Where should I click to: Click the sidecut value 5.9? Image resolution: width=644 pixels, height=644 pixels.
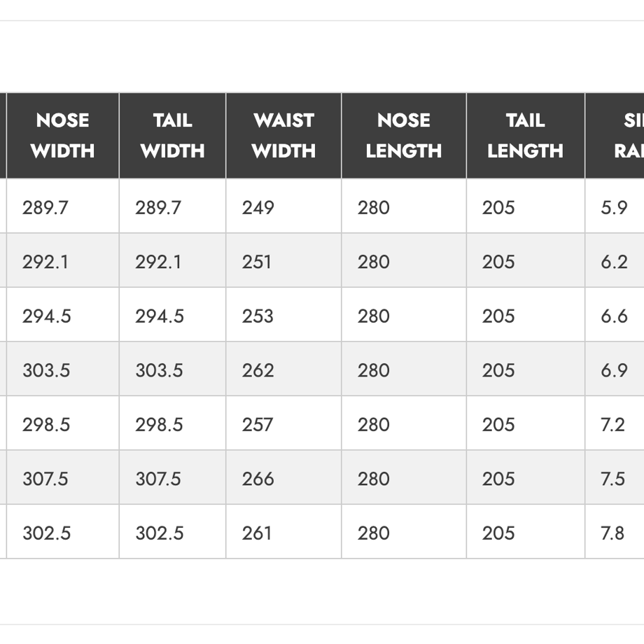(615, 206)
